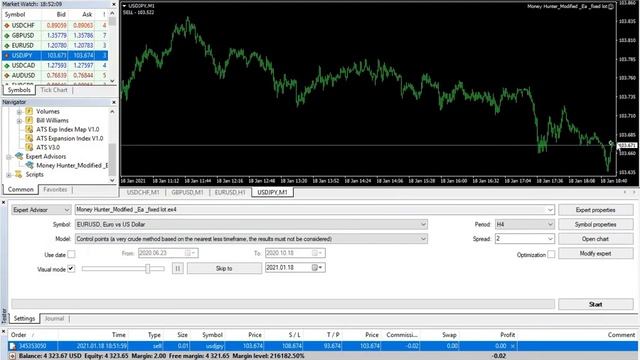Click the ATS V3.0 indicator icon
Viewport: 640px width, 360px height.
click(29, 147)
